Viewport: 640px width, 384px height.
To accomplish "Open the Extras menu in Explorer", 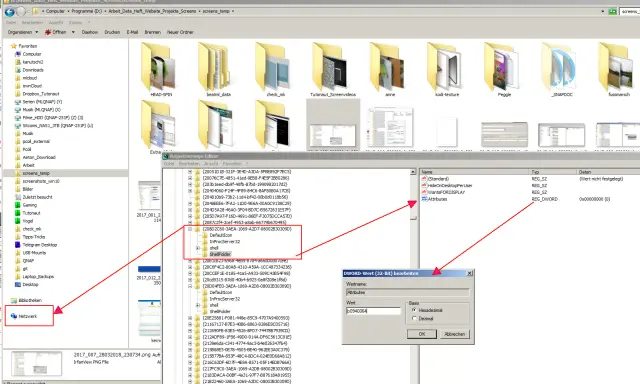I will click(x=76, y=22).
